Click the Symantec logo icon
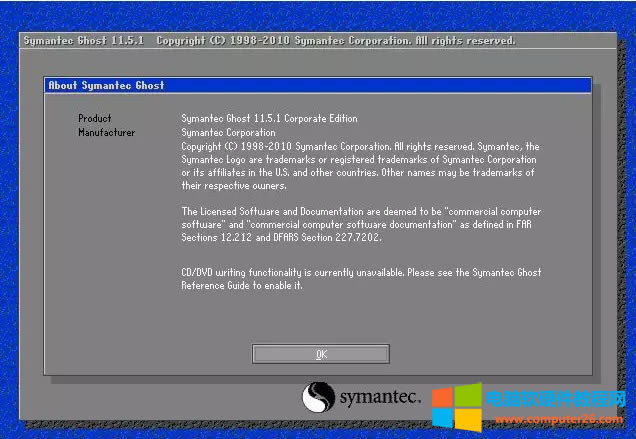Viewport: 636px width, 439px height. click(x=318, y=396)
